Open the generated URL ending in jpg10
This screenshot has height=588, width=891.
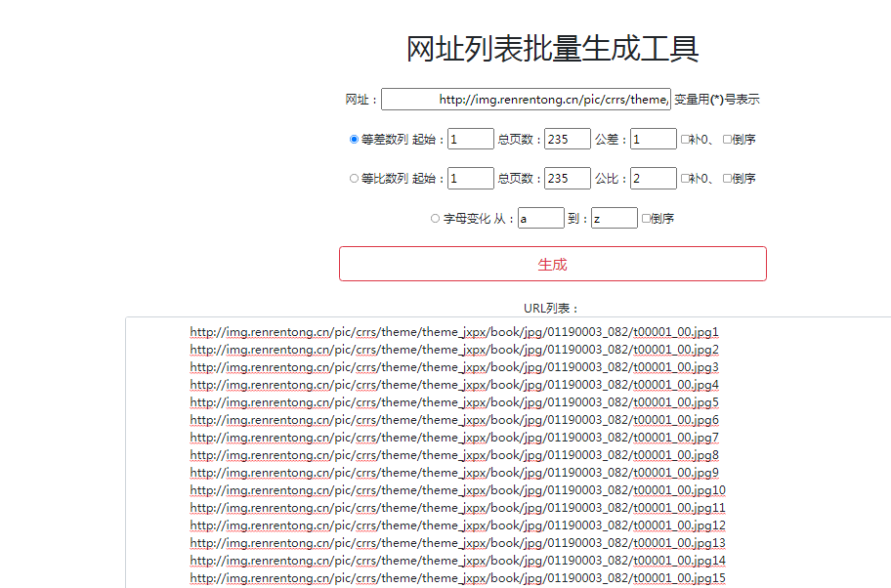pyautogui.click(x=455, y=489)
